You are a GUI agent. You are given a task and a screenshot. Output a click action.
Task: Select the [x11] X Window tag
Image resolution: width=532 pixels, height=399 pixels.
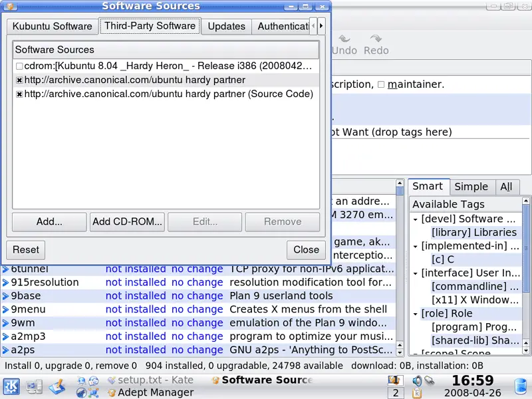tap(475, 301)
